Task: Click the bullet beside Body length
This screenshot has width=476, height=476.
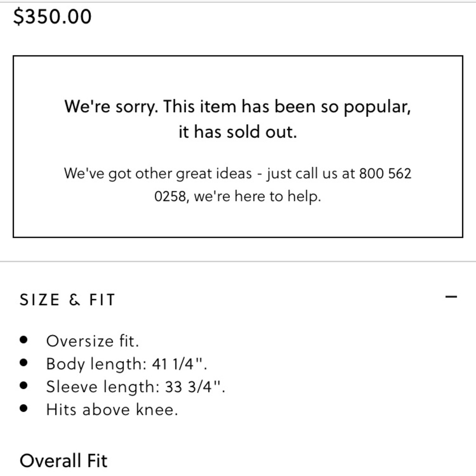Action: 24,363
